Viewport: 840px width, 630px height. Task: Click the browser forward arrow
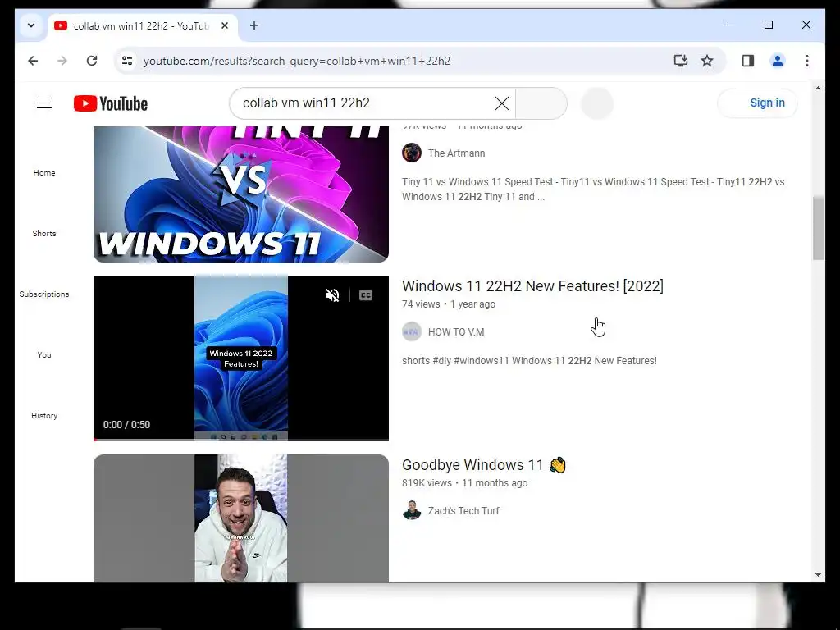coord(62,61)
